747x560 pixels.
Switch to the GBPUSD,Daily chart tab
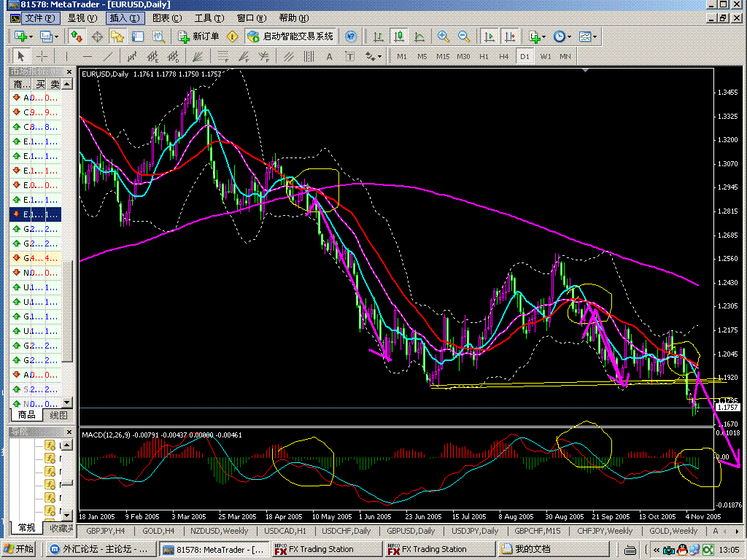coord(411,531)
